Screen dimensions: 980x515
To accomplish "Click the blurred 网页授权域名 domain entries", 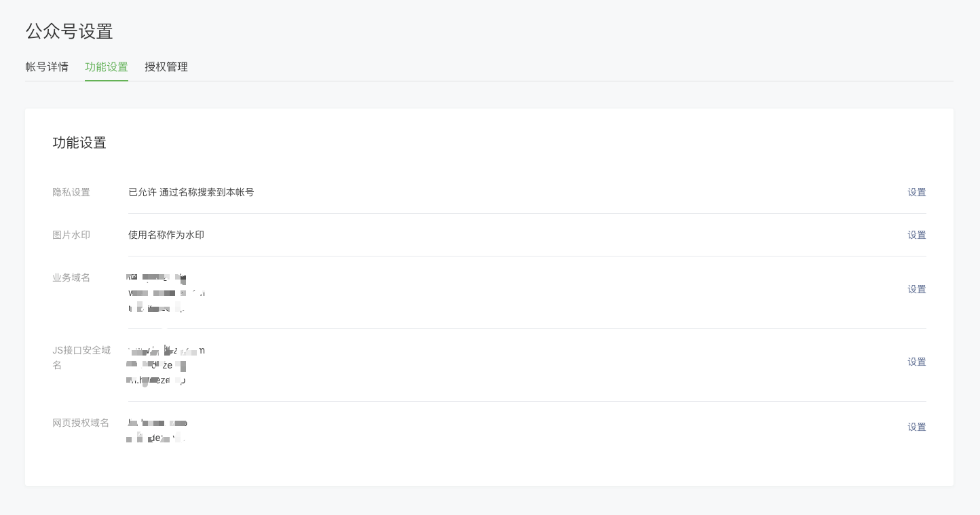I will [157, 431].
